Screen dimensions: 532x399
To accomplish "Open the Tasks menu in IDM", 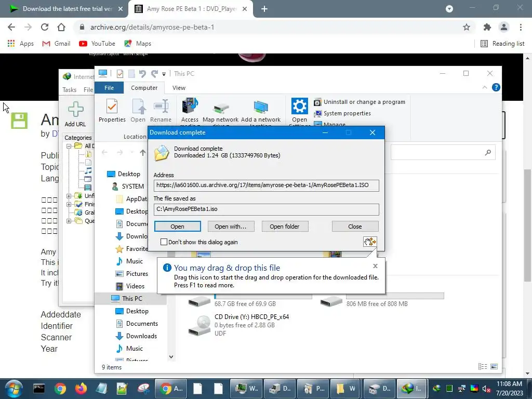I will click(69, 89).
